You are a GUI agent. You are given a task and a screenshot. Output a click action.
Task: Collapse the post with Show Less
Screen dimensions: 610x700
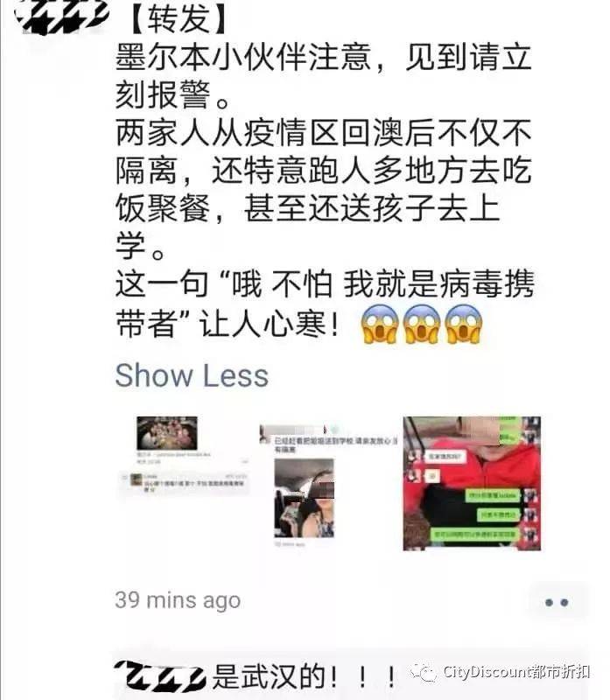[192, 375]
